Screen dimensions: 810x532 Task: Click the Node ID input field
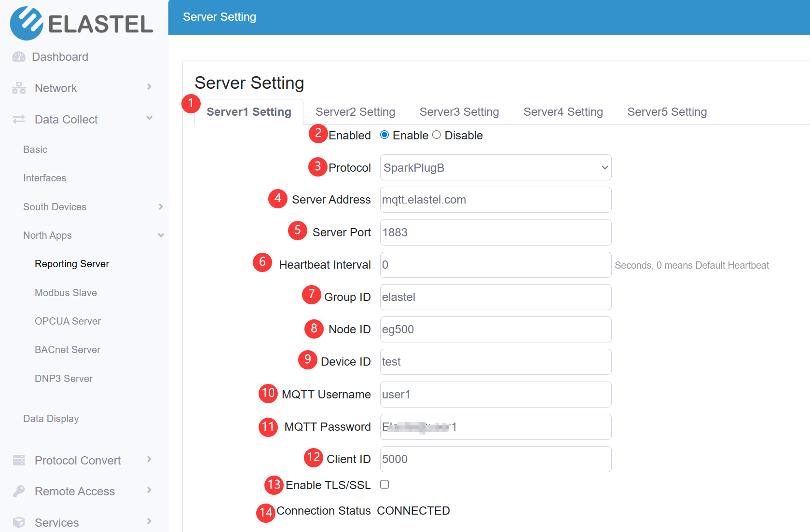(495, 329)
